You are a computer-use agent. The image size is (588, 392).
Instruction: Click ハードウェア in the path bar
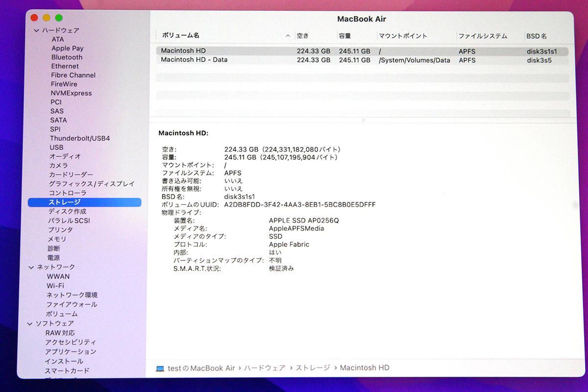(265, 368)
